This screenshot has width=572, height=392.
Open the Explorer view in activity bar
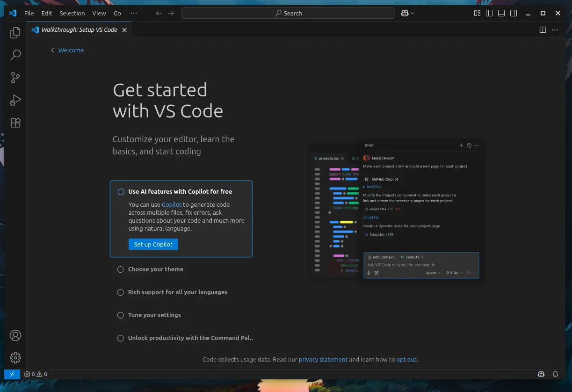click(x=15, y=33)
